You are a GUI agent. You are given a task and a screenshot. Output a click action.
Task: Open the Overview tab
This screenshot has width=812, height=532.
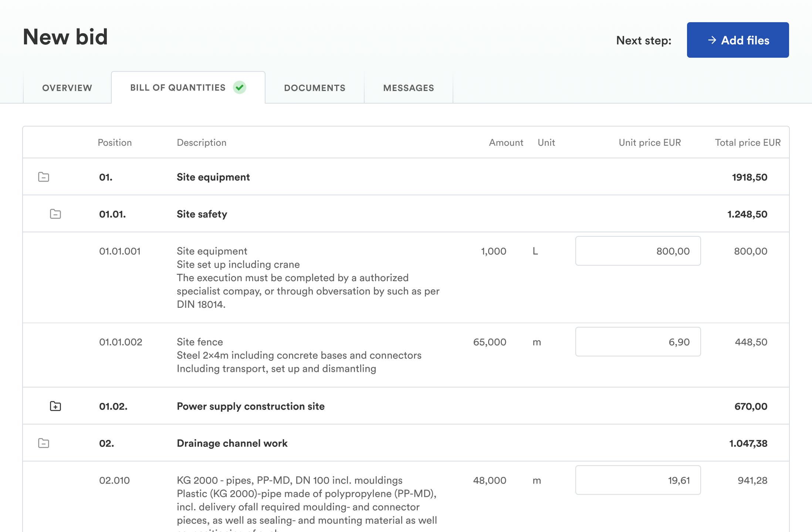67,88
